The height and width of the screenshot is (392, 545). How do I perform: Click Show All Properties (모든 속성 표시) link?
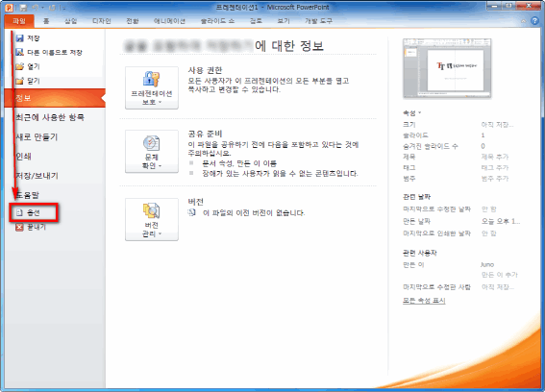[x=424, y=301]
